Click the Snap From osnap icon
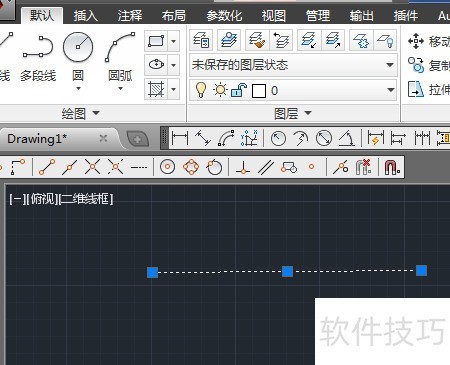The height and width of the screenshot is (365, 450). (x=18, y=167)
